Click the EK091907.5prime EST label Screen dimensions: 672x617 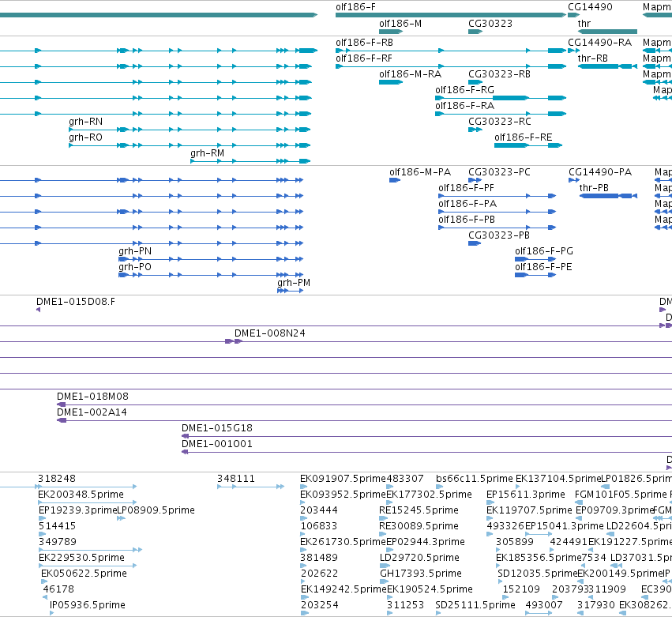[343, 479]
